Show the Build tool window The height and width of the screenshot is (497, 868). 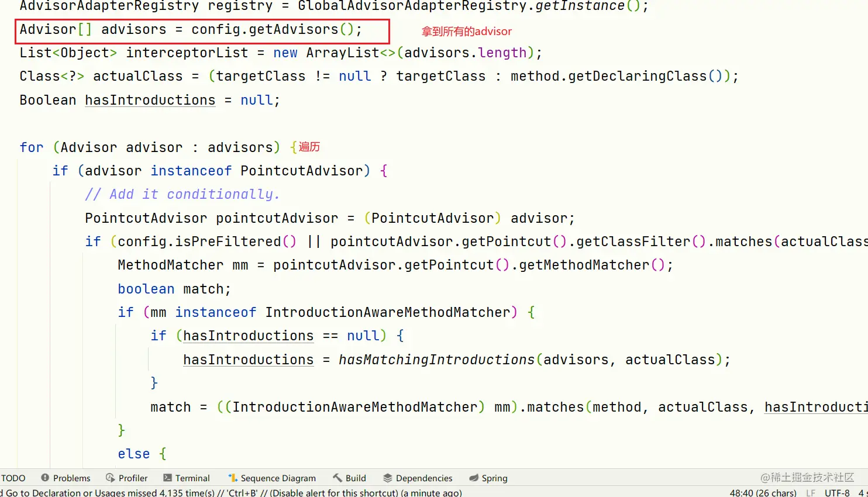(x=349, y=478)
